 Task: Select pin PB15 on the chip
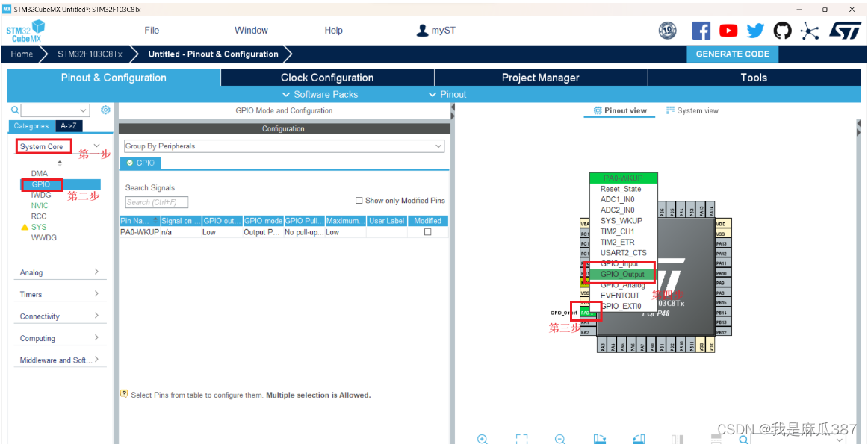722,302
